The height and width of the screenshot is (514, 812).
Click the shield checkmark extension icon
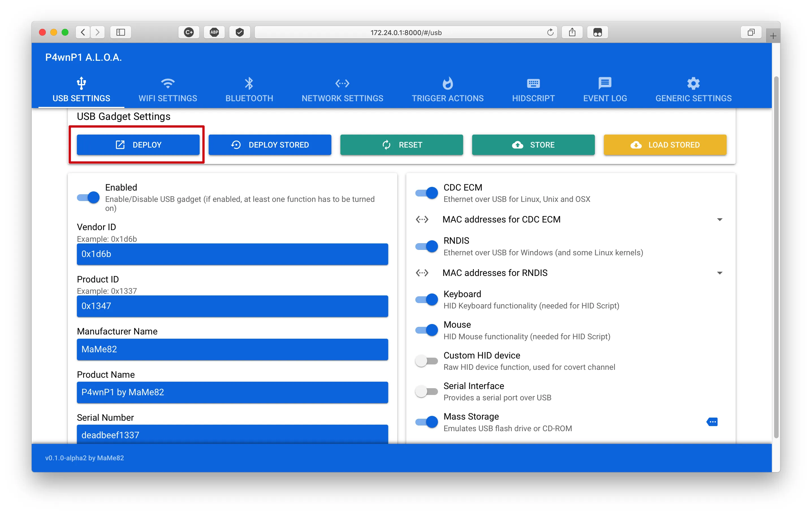tap(240, 33)
